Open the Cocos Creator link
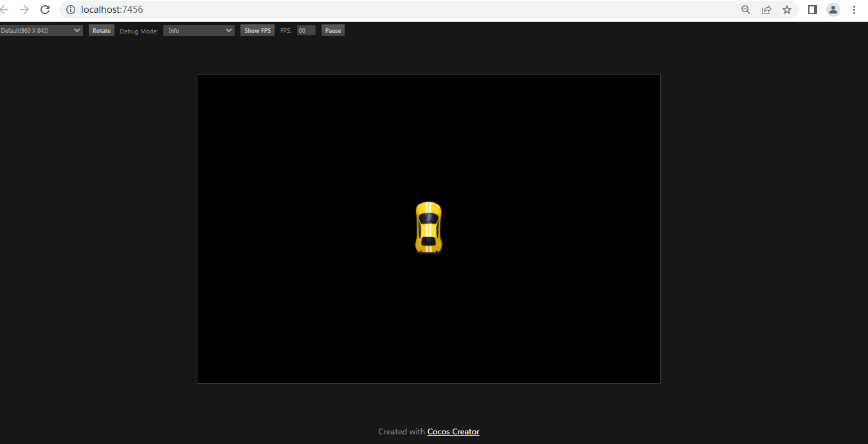The width and height of the screenshot is (868, 444). tap(453, 432)
